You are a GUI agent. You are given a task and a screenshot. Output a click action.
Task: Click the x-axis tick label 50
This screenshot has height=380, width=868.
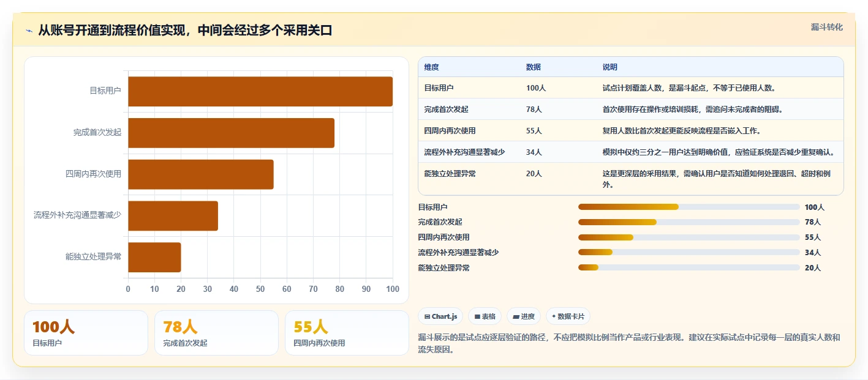[x=260, y=289]
